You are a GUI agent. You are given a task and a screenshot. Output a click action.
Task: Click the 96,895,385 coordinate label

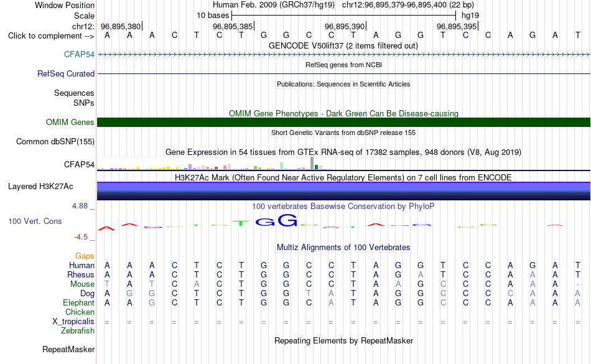tap(233, 26)
